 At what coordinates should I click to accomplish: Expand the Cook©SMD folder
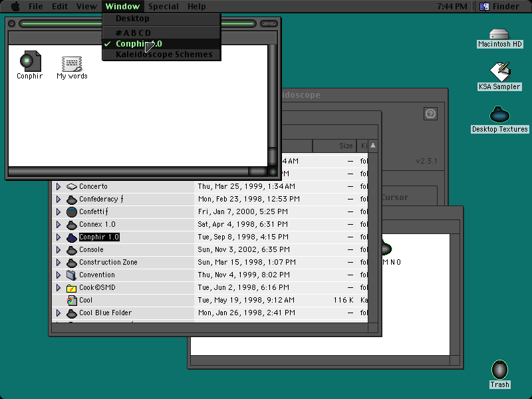coord(59,288)
